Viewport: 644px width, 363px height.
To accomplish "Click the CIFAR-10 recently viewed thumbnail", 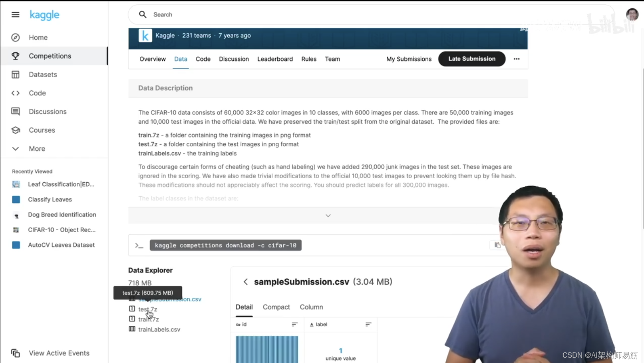I will pos(16,230).
